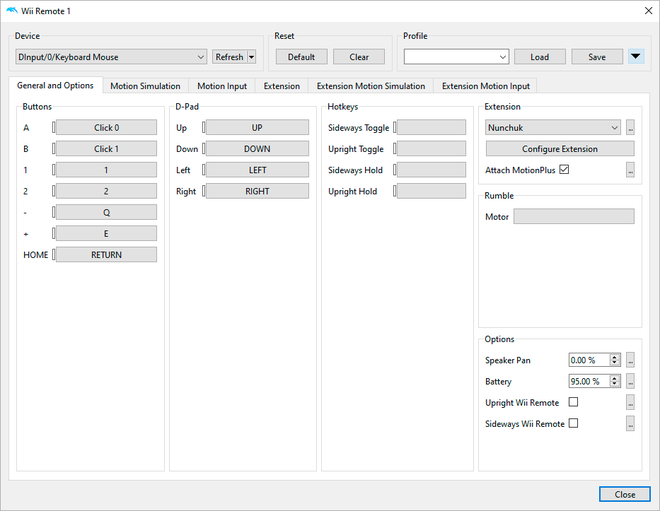The image size is (660, 511).
Task: Click the D-Pad Right mapping 'RIGHT'
Action: coord(257,191)
